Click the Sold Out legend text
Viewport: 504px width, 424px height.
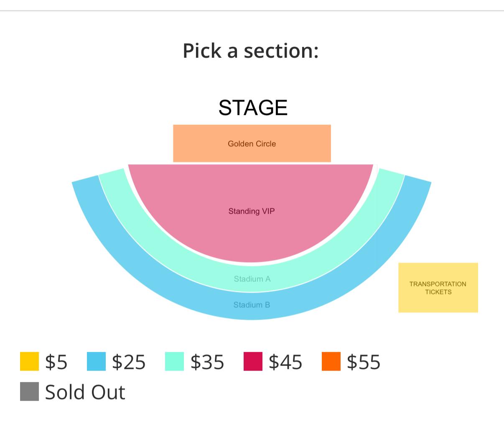[85, 392]
